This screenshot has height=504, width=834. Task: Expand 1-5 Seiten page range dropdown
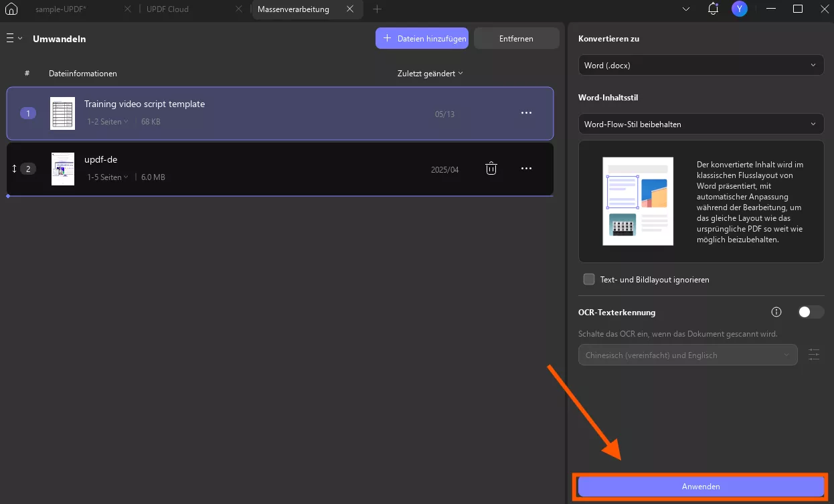pos(108,177)
